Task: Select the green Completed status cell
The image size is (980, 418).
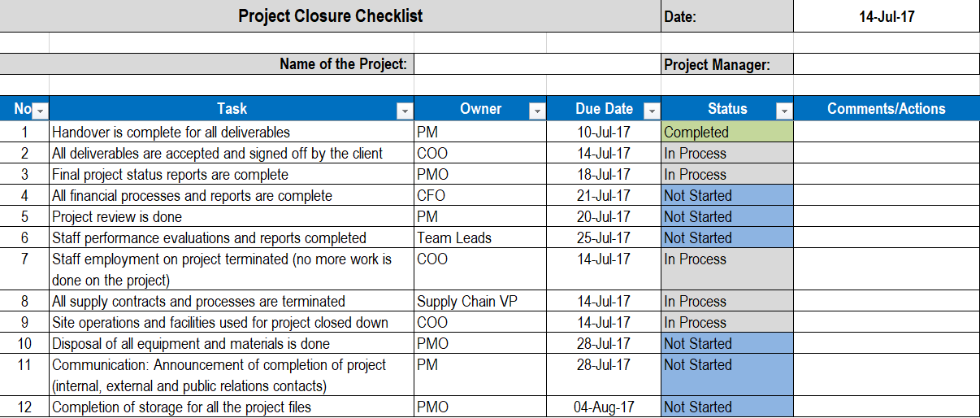Action: (727, 132)
